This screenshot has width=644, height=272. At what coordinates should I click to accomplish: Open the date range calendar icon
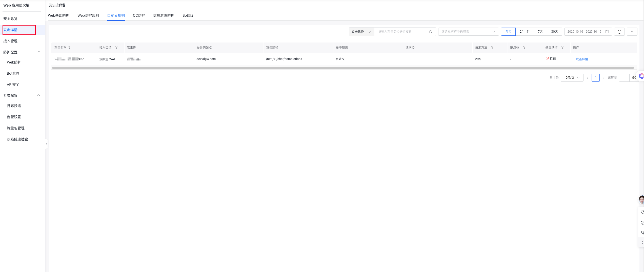607,32
